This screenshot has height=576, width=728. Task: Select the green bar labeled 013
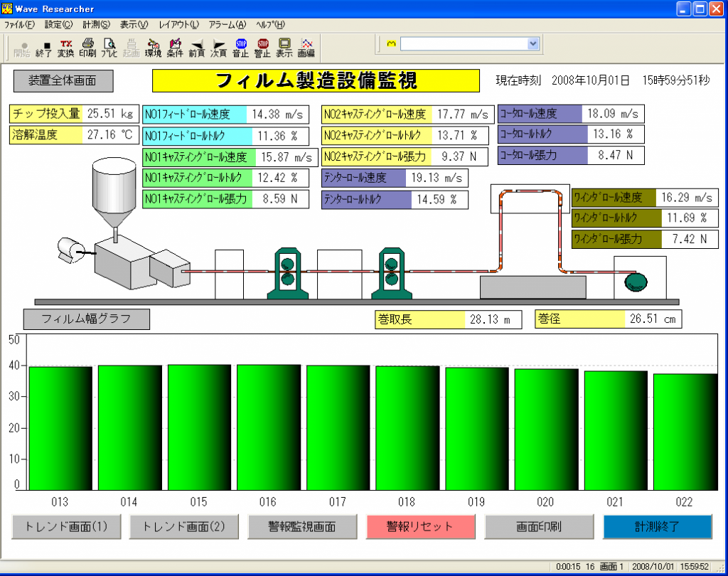(61, 428)
